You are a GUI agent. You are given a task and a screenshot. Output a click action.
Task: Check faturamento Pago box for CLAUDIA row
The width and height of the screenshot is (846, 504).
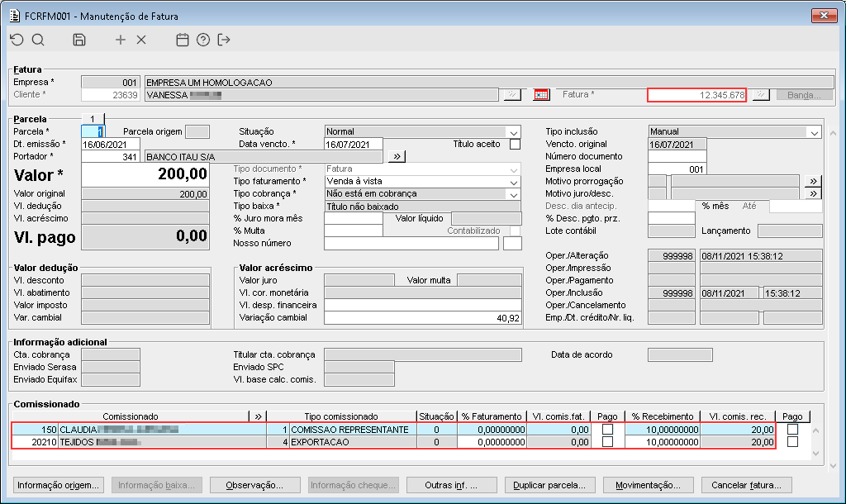pyautogui.click(x=607, y=430)
